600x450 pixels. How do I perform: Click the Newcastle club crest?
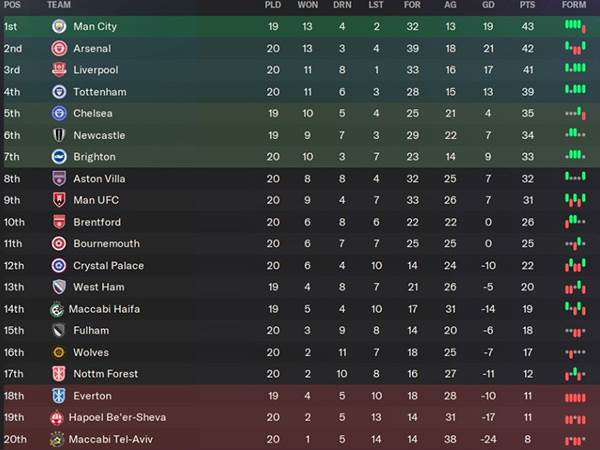click(58, 135)
